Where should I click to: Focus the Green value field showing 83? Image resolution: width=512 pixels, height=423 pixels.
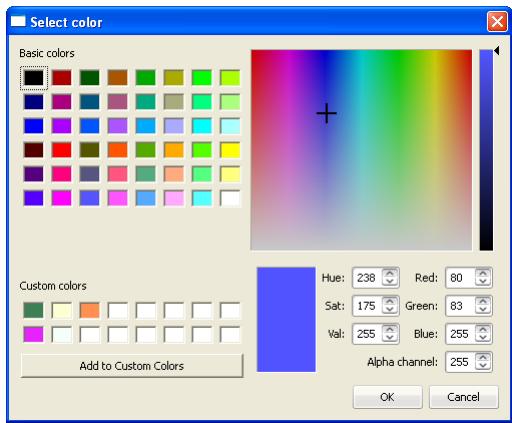(461, 306)
